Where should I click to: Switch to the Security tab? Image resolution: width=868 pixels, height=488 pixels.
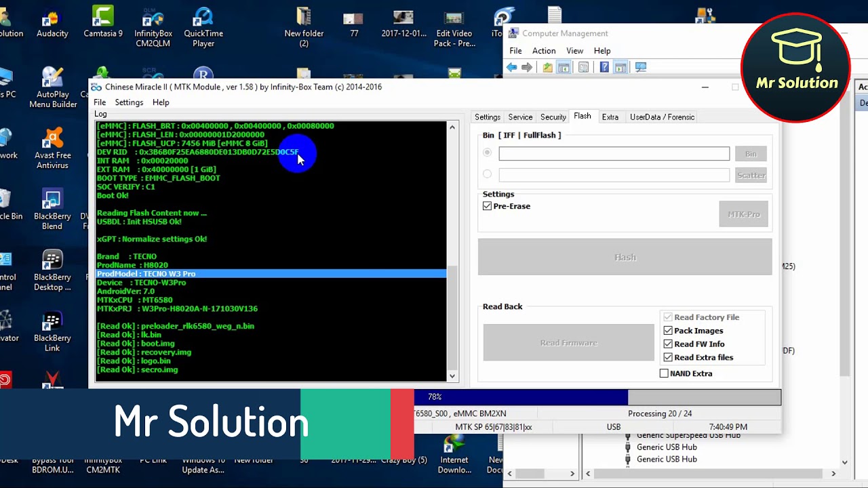point(553,117)
